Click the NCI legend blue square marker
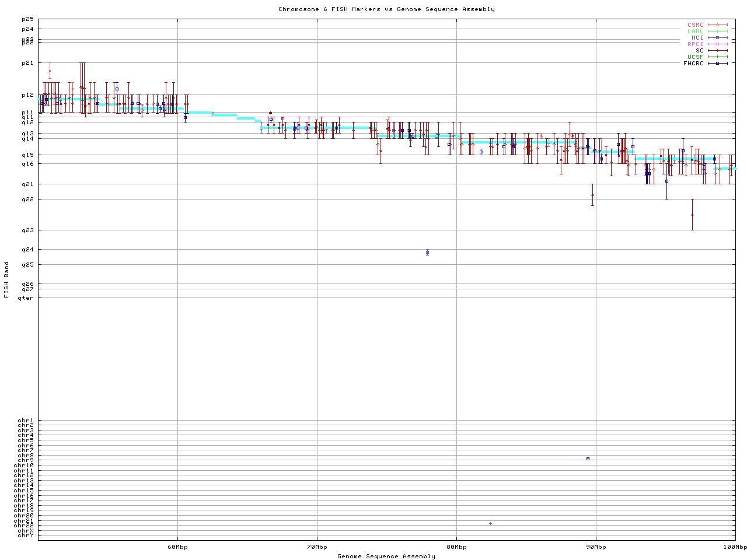 tap(717, 38)
